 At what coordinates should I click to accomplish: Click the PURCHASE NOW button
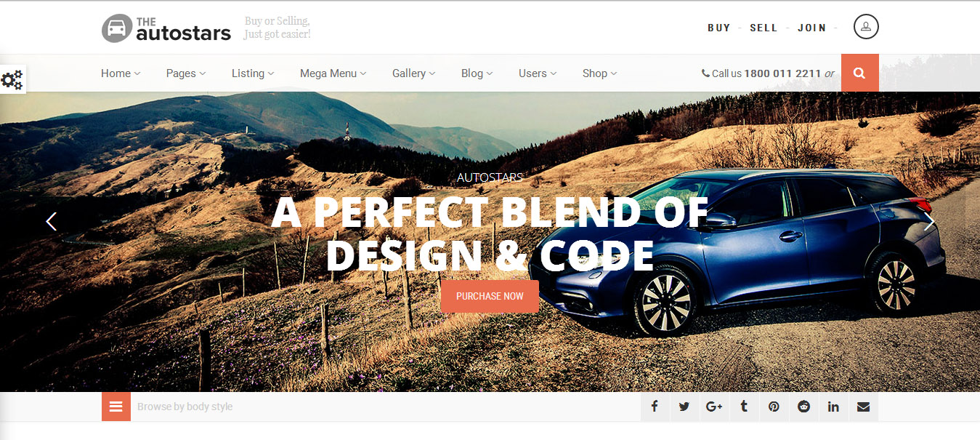(x=490, y=296)
